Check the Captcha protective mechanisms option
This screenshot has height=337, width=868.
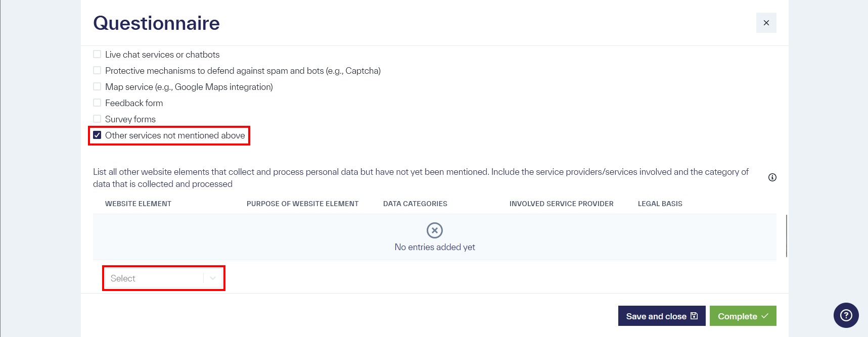[97, 70]
